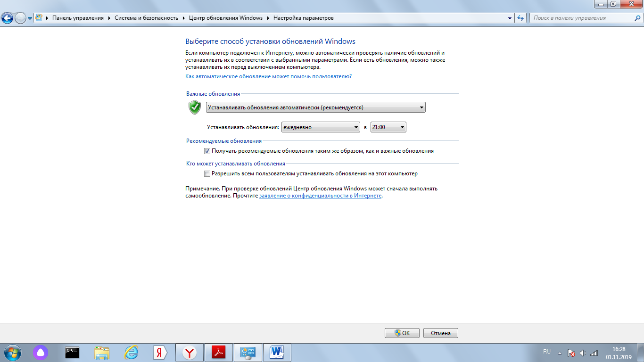
Task: Restore down the window
Action: point(613,4)
